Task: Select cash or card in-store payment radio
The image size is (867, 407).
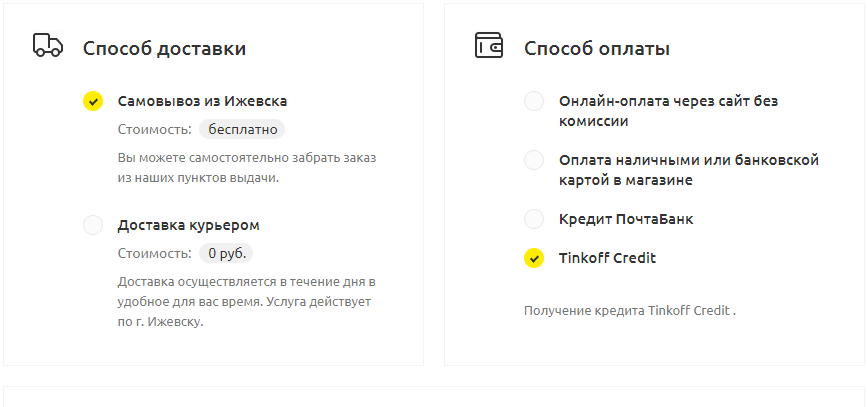Action: tap(534, 160)
